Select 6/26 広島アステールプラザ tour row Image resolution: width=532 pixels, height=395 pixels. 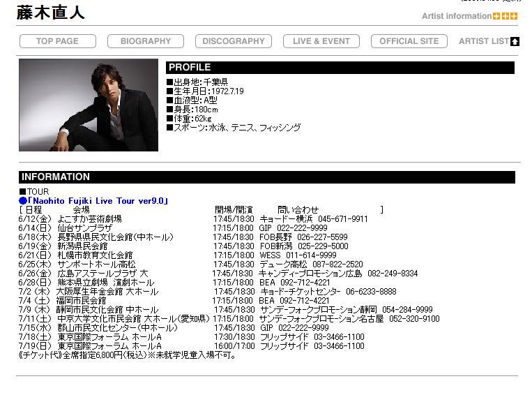[218, 274]
